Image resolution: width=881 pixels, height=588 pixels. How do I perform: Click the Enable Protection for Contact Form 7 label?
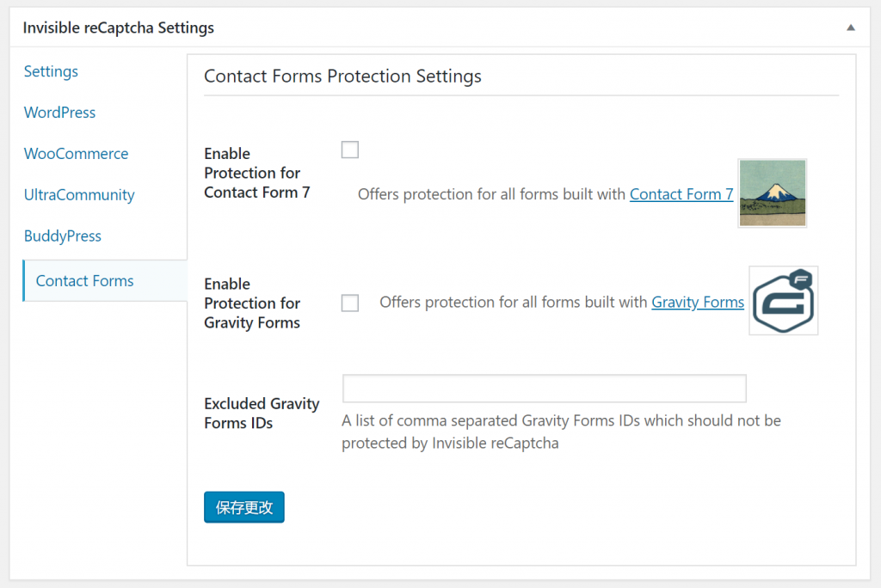(x=256, y=173)
